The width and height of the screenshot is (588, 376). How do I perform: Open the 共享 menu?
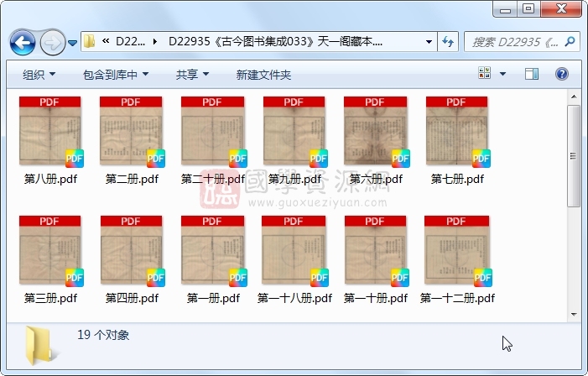pyautogui.click(x=192, y=75)
